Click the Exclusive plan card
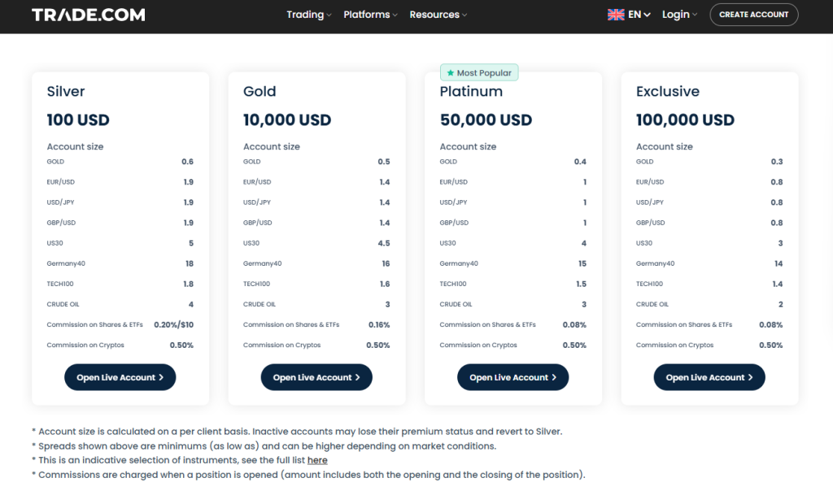 tap(709, 236)
